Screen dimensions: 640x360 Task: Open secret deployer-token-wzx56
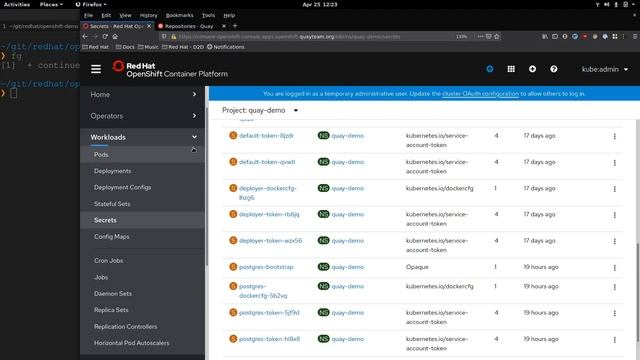coord(271,240)
